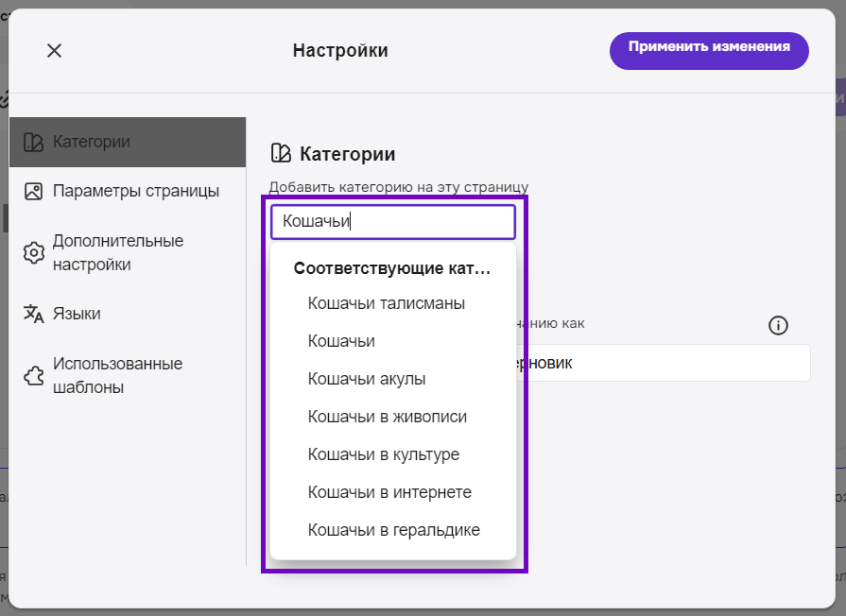The image size is (846, 616).
Task: Pick "Кошачьи акулы" from the suggestions
Action: coord(367,379)
